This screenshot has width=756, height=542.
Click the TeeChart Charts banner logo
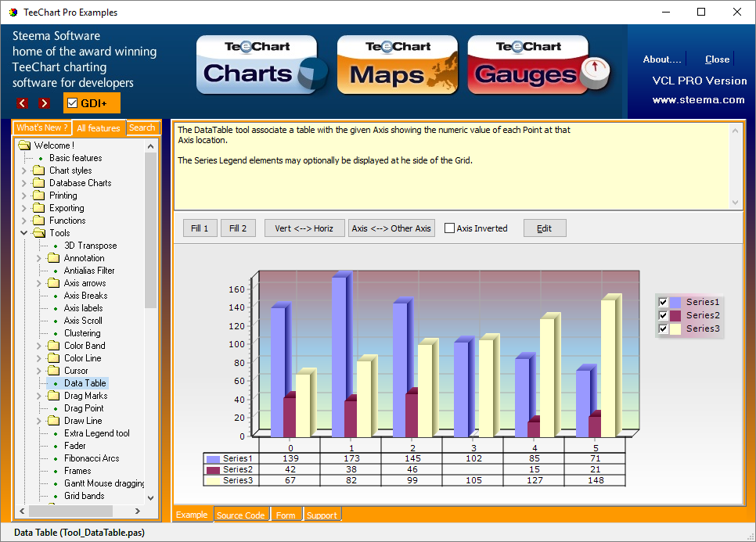262,65
